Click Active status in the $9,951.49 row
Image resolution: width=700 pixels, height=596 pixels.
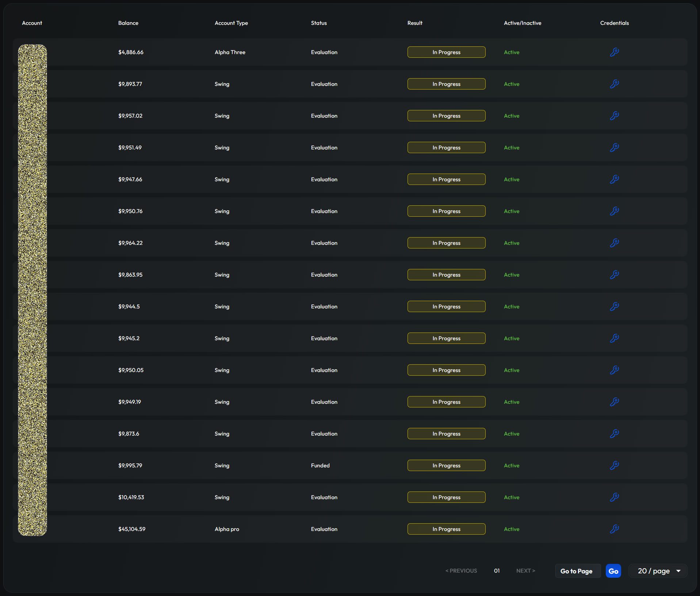tap(512, 148)
